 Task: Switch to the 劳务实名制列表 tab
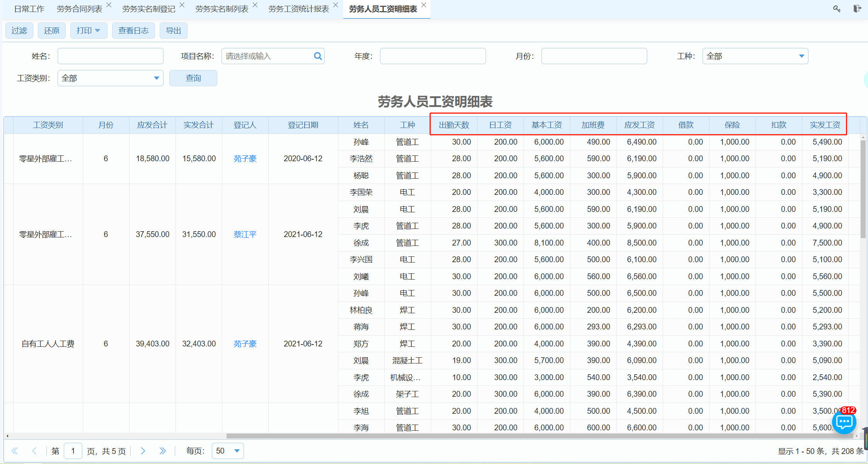222,9
